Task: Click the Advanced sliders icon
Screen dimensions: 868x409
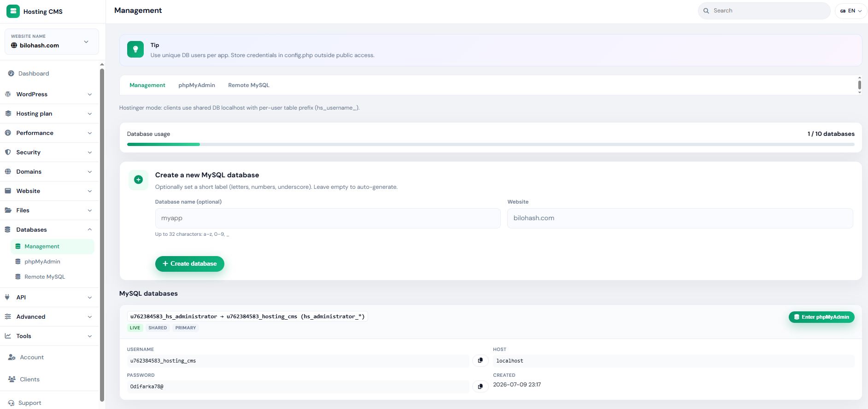Action: (x=8, y=316)
